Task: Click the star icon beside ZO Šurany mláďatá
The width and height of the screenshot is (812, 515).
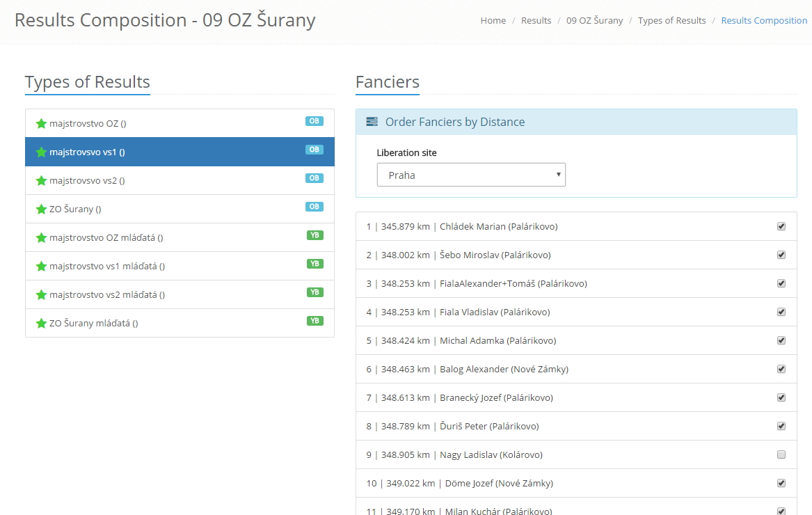Action: click(41, 324)
